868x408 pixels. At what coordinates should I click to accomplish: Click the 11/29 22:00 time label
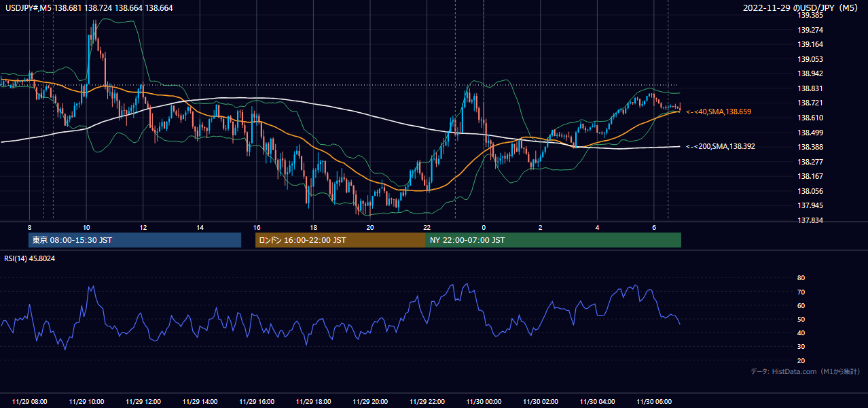coord(427,402)
